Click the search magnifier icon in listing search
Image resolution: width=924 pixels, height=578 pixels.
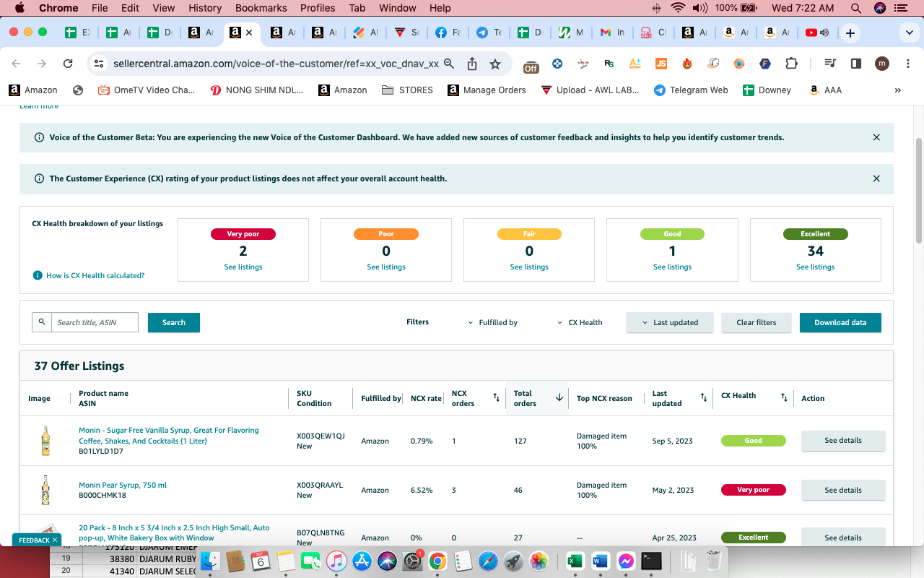pyautogui.click(x=42, y=322)
